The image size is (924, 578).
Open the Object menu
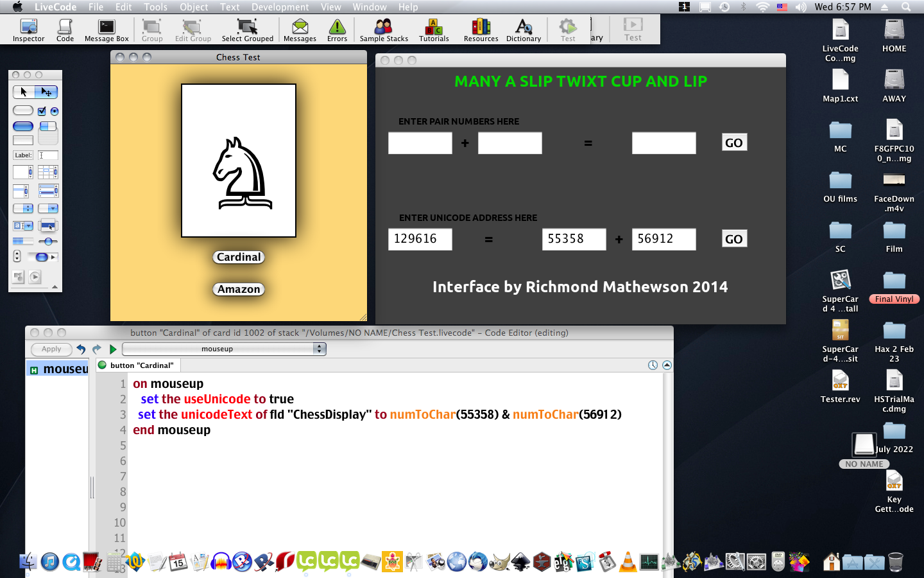pyautogui.click(x=194, y=7)
